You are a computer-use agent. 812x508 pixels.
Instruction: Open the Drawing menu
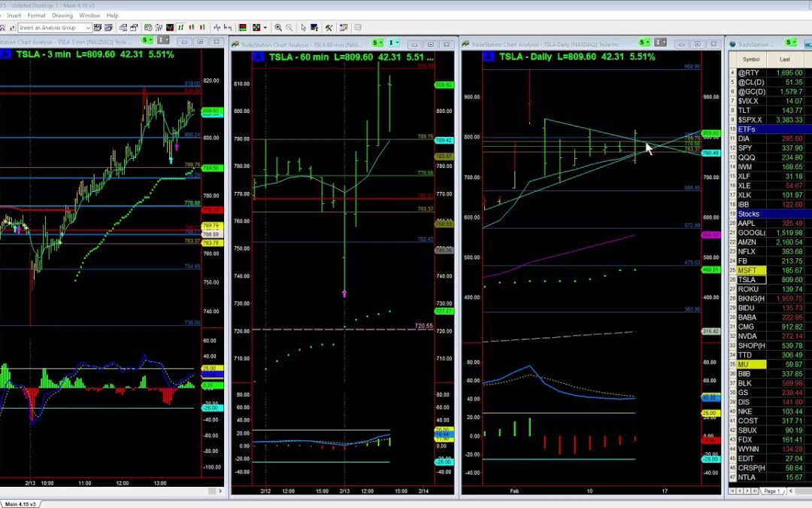62,16
